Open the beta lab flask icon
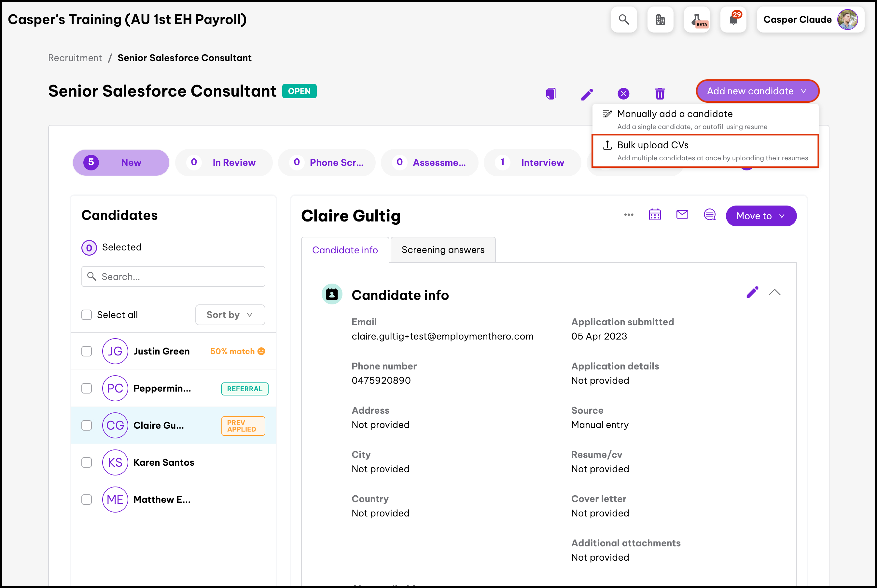 697,20
